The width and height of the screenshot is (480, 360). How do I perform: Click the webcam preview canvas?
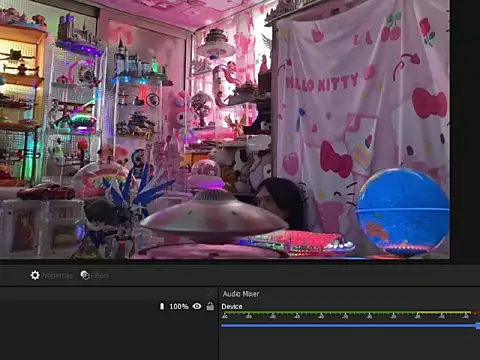pyautogui.click(x=225, y=129)
